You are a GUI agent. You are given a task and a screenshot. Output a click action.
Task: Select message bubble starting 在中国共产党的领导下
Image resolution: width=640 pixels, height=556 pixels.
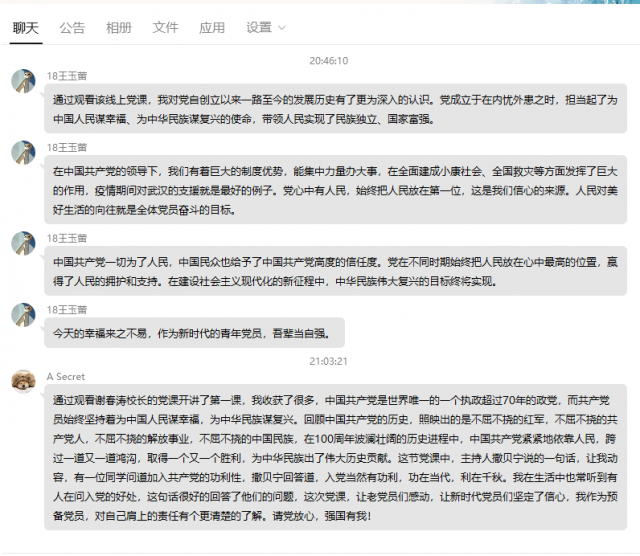[x=336, y=190]
